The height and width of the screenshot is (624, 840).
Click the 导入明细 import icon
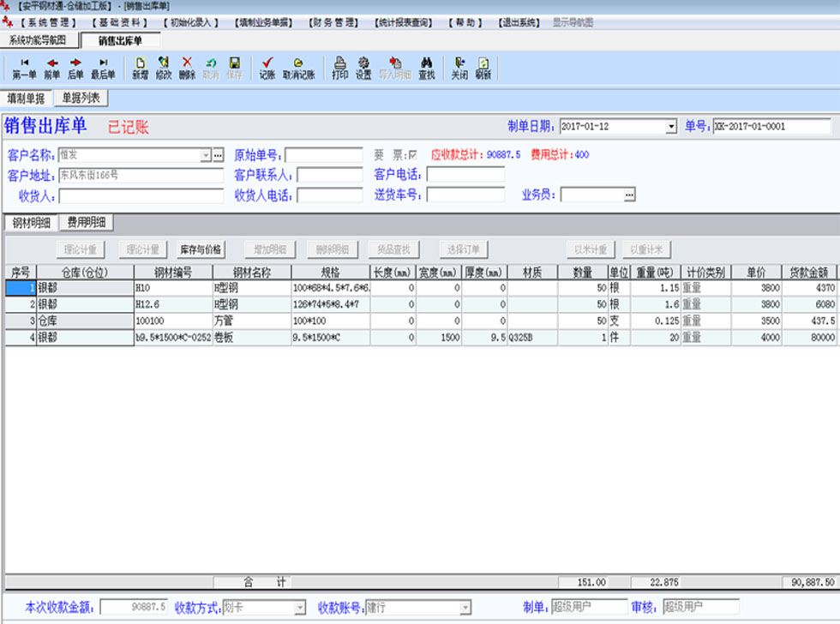(395, 69)
